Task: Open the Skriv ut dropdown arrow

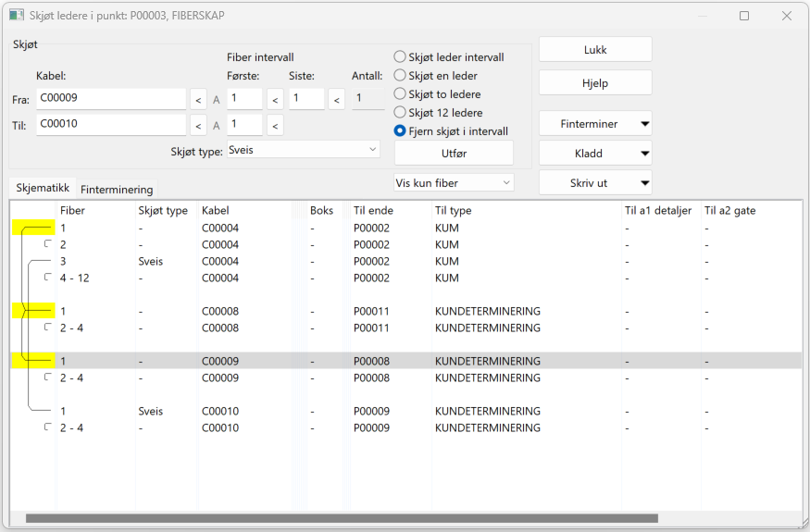Action: pos(644,183)
